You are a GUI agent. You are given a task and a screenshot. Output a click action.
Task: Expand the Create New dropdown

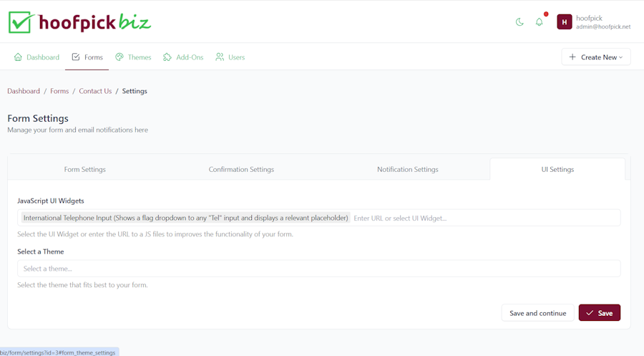(596, 57)
